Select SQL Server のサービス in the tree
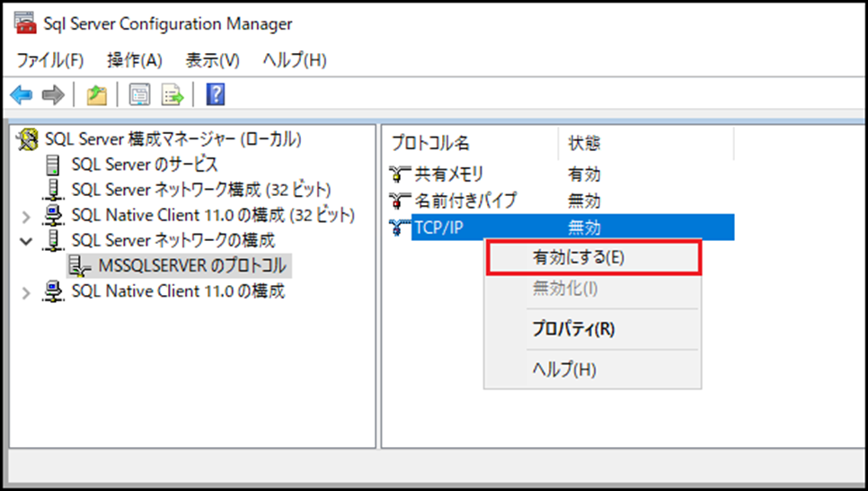The width and height of the screenshot is (868, 491). 145,165
